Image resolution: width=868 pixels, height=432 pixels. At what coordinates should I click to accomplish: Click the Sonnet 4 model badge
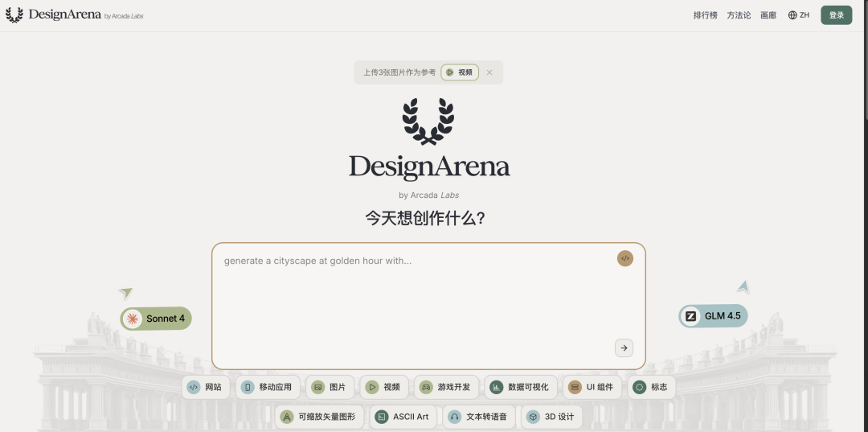pos(156,319)
